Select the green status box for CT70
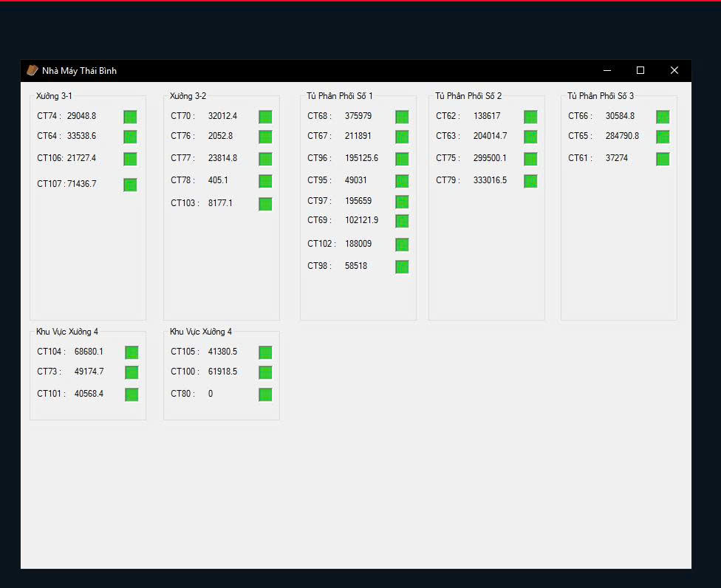This screenshot has width=721, height=588. (x=265, y=117)
